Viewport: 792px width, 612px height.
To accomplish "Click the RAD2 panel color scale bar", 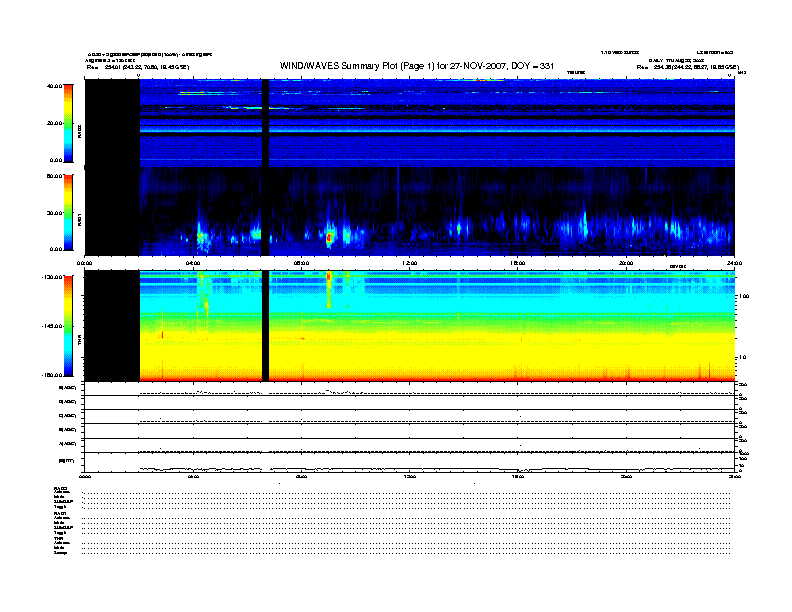I will (69, 123).
